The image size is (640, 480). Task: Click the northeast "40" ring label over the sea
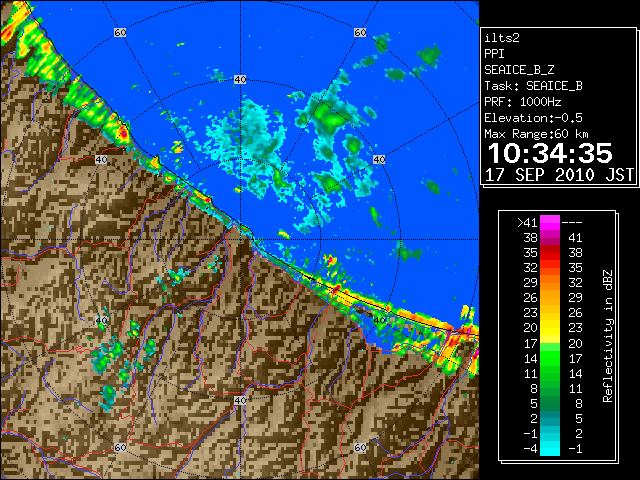379,160
